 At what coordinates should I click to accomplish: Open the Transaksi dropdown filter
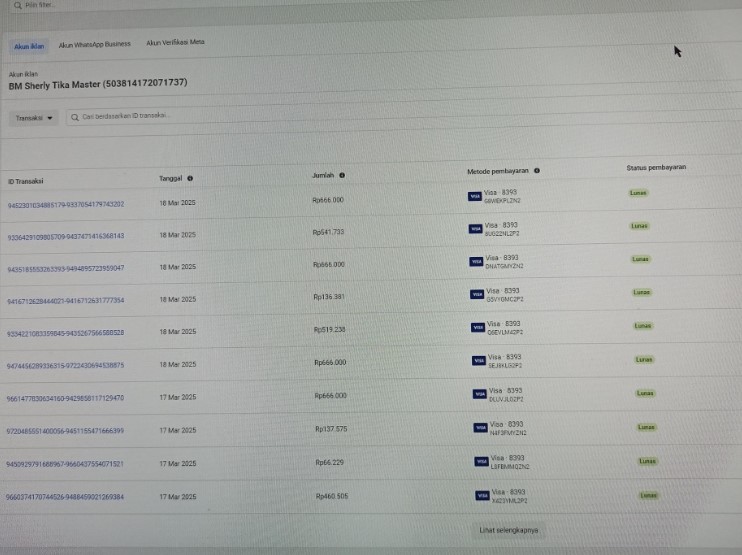click(35, 117)
